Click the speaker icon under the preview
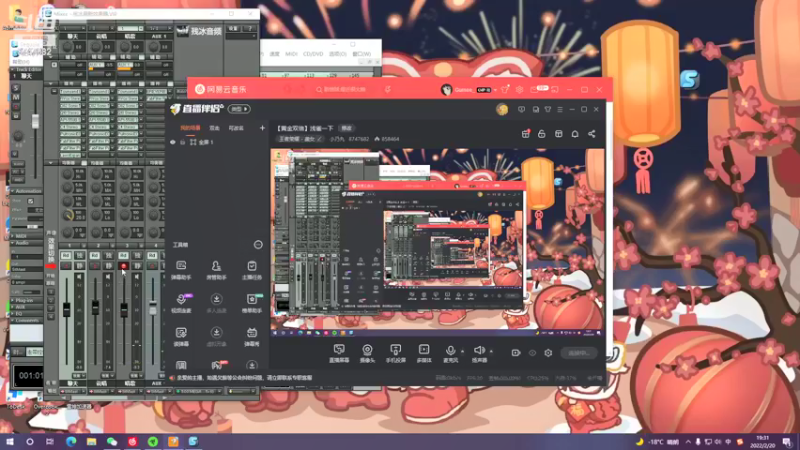The height and width of the screenshot is (450, 800). click(x=479, y=350)
